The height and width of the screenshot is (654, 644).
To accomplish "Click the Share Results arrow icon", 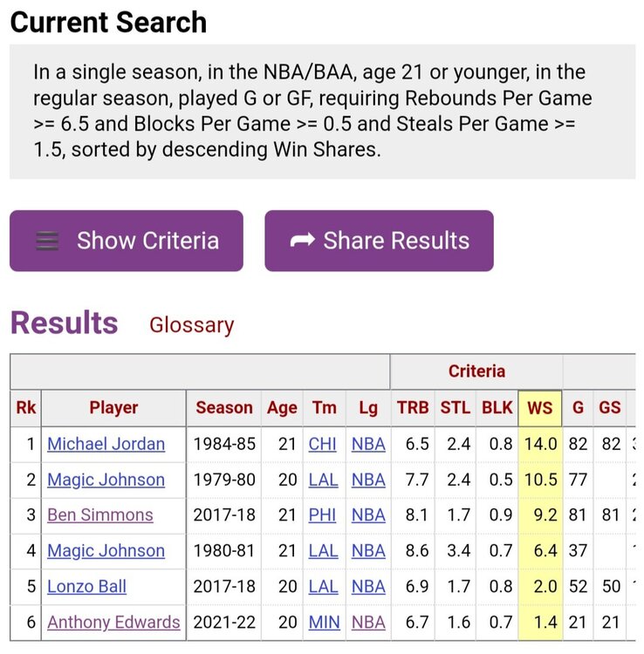I will coord(302,242).
